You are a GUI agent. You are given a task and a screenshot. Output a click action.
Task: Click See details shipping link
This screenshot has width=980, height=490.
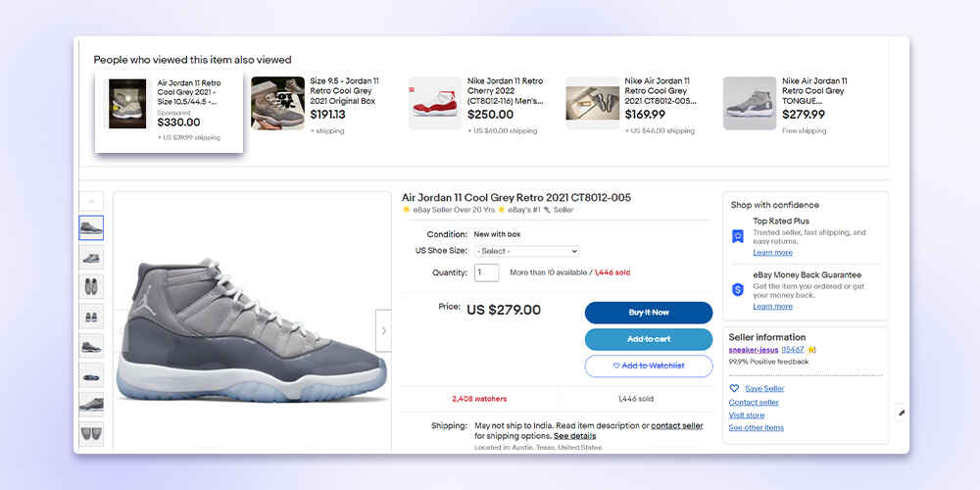(x=574, y=436)
